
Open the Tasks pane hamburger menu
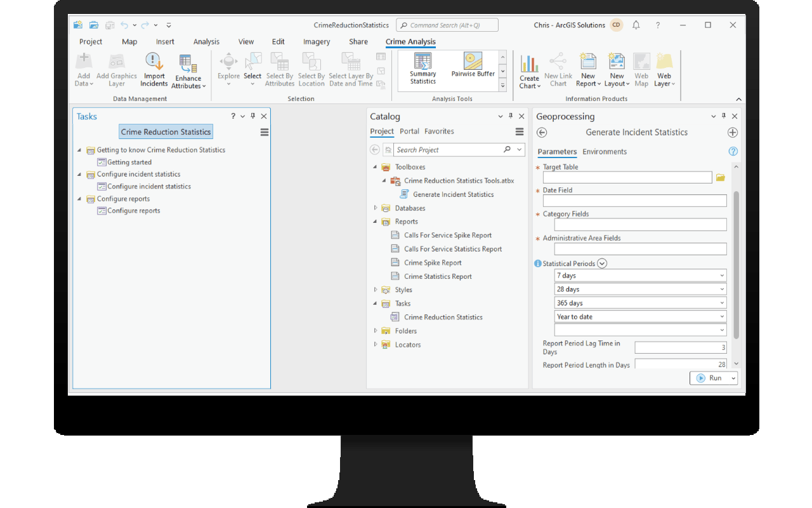pos(265,132)
